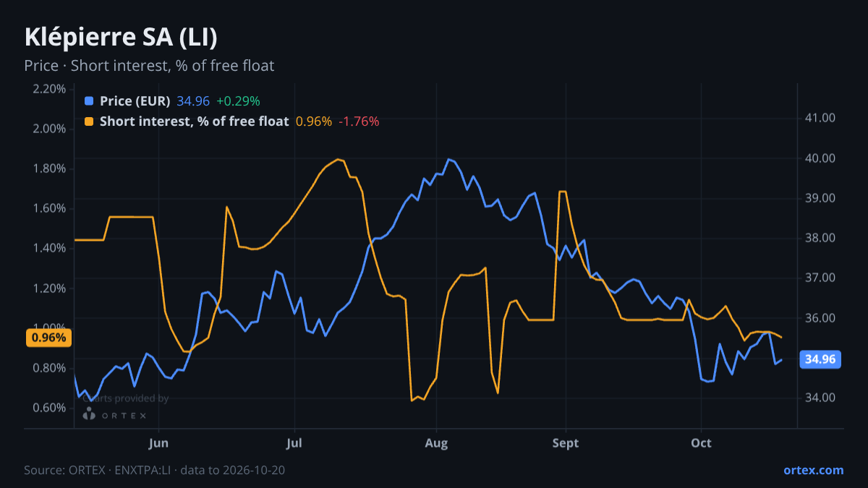Image resolution: width=868 pixels, height=488 pixels.
Task: Click the orange Short interest legend swatch
Action: (89, 121)
